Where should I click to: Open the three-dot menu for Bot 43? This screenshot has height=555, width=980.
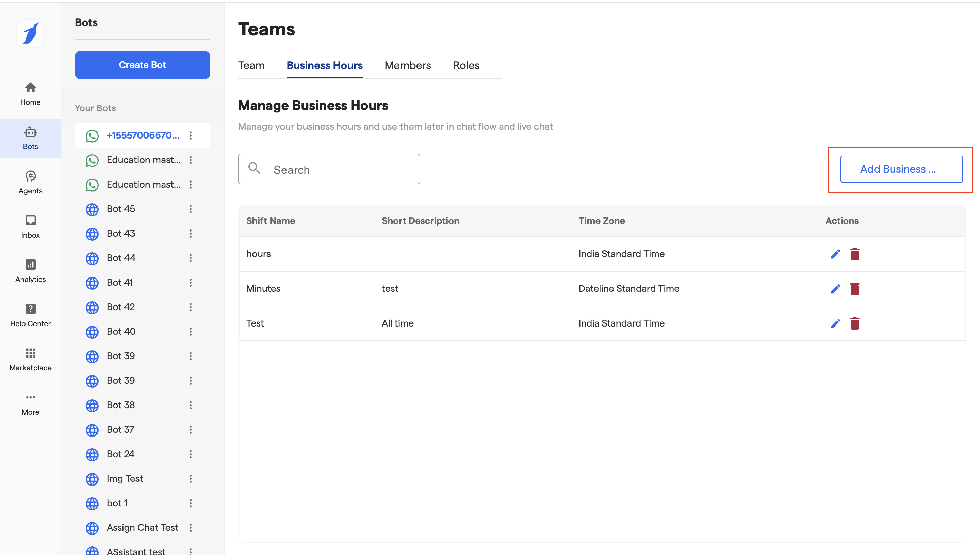tap(191, 234)
